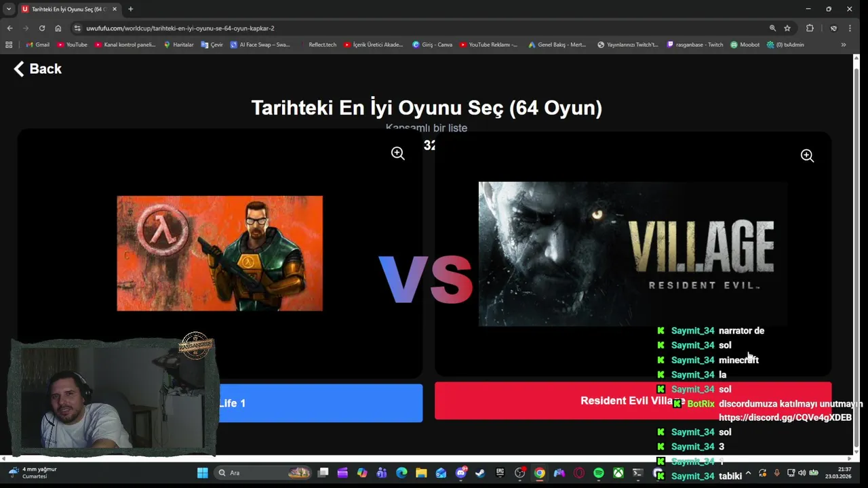The image size is (868, 488).
Task: Switch to the Tarihteki En İyi Oyunu Seç tab
Action: (x=69, y=9)
